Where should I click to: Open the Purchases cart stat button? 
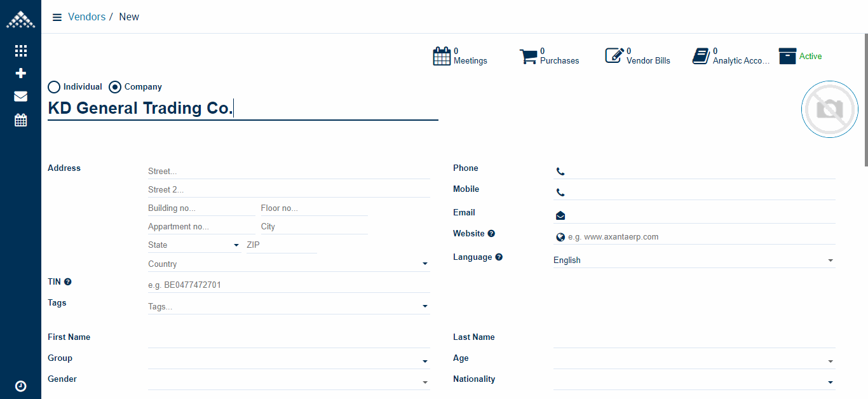[550, 56]
